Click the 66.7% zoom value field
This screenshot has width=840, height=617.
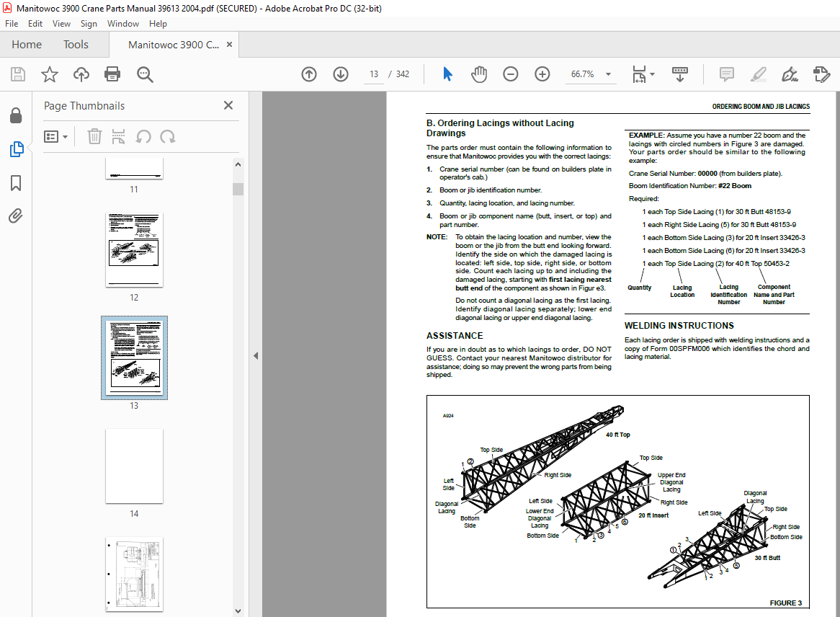tap(582, 74)
